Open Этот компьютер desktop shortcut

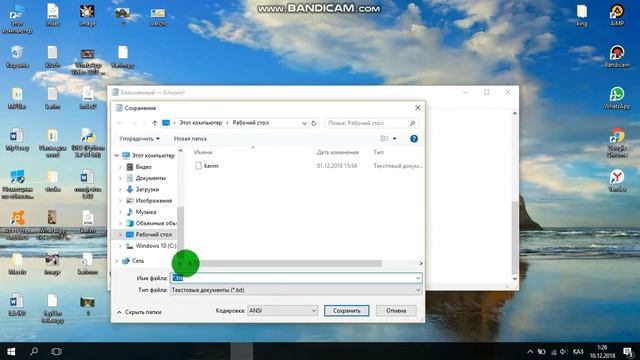pyautogui.click(x=17, y=18)
